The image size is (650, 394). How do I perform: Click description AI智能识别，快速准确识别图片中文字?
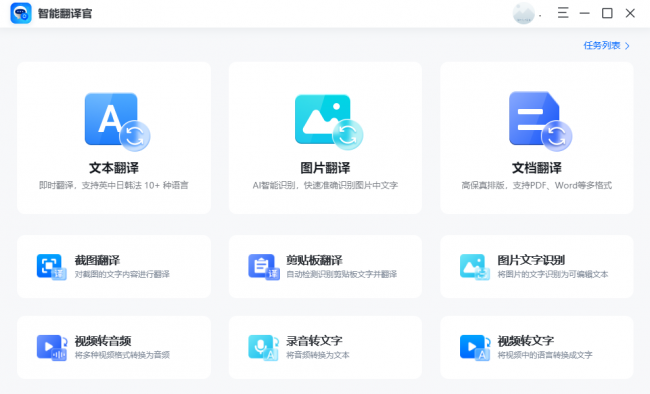pyautogui.click(x=325, y=185)
